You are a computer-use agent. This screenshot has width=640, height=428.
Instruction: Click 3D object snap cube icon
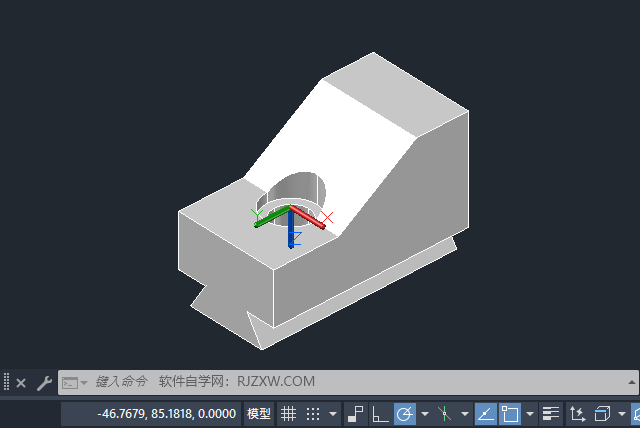coord(602,414)
